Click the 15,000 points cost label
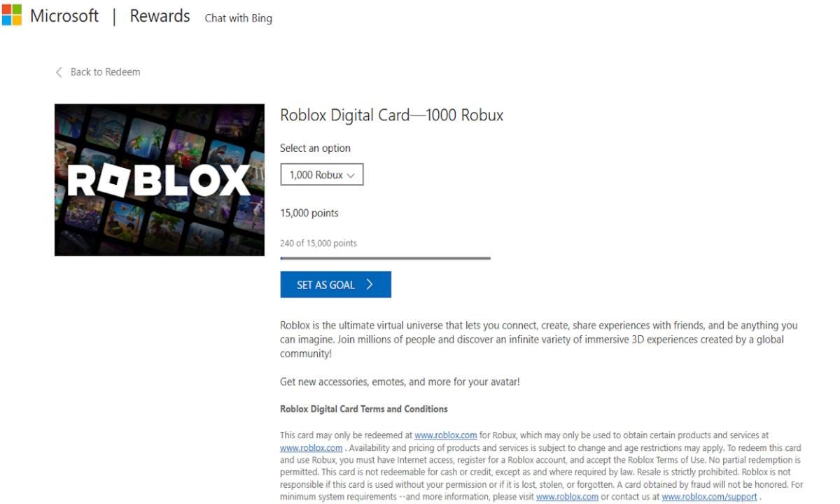Image resolution: width=840 pixels, height=504 pixels. tap(309, 213)
